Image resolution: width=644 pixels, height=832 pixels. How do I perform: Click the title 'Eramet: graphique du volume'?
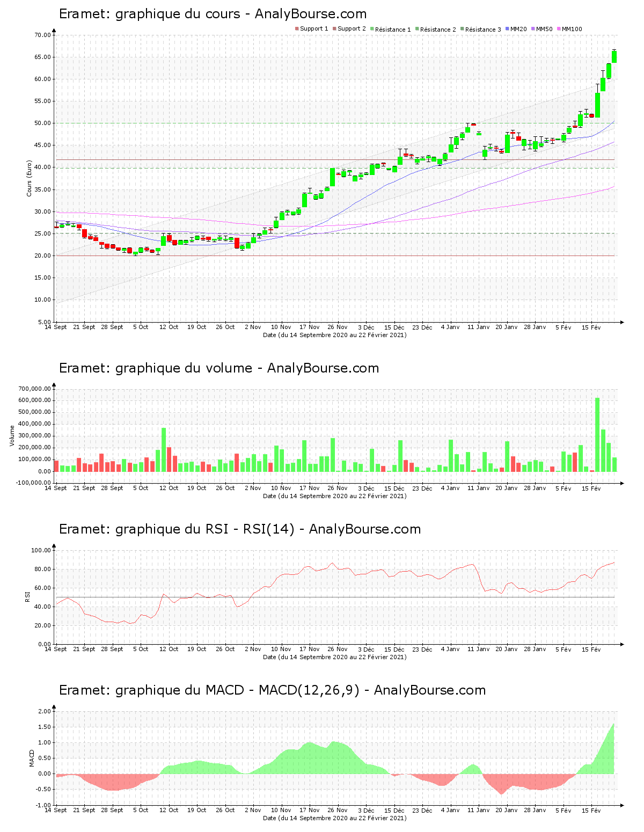[155, 368]
